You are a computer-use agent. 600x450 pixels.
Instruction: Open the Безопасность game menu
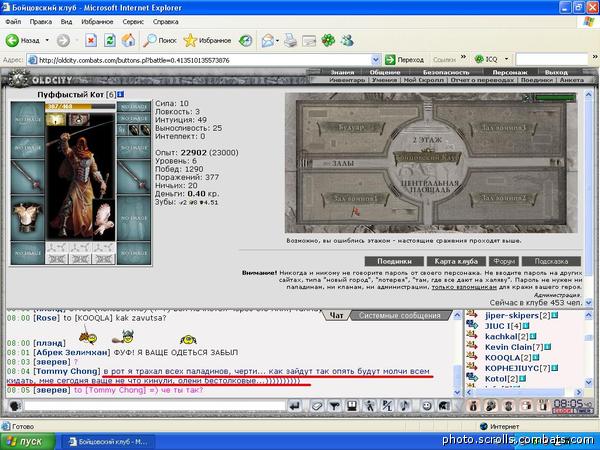click(x=446, y=72)
